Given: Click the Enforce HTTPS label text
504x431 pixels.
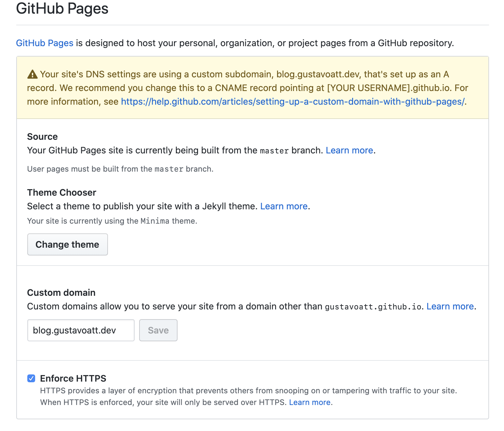Looking at the screenshot, I should coord(73,378).
